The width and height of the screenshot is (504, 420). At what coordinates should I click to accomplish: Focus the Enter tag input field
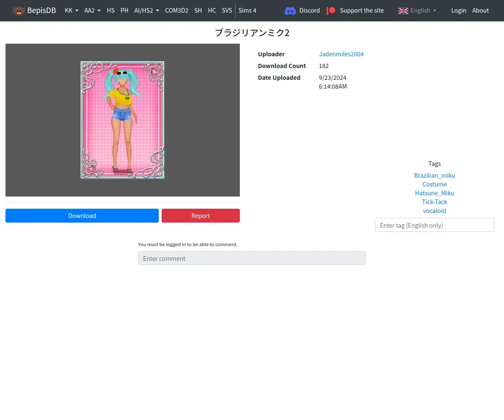pos(435,225)
